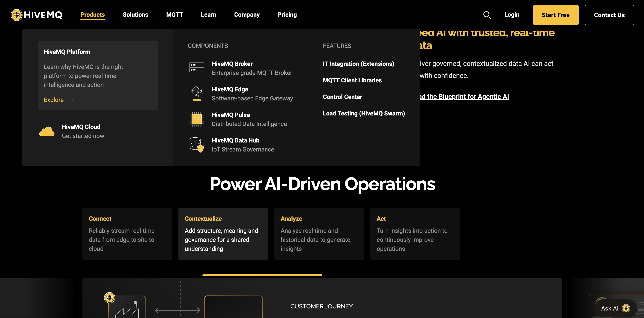Click the Contact Us button
This screenshot has height=318, width=644.
coord(609,15)
